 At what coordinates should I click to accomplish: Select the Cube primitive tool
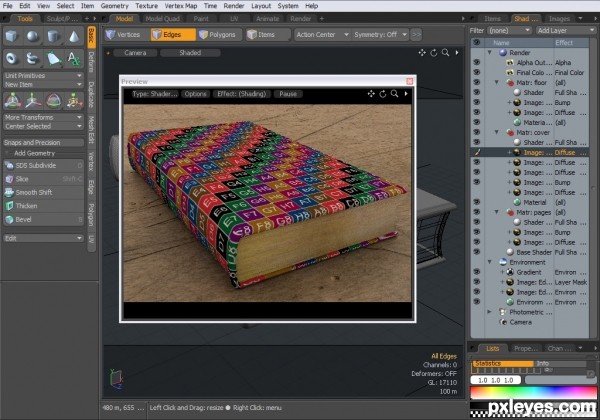pos(12,37)
